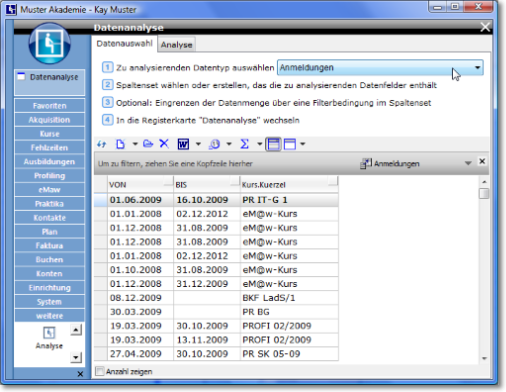
Task: Open the Buchen sidebar section
Action: point(50,260)
